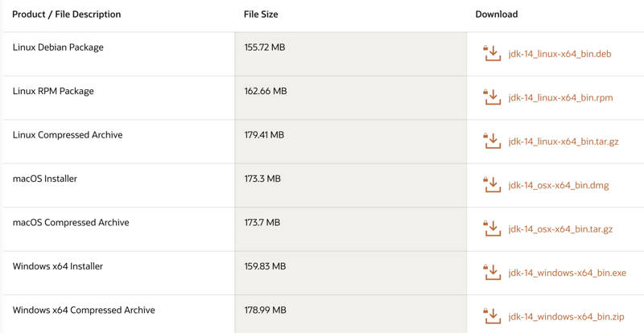
Task: Download jdk-14_linux-x64_bin.rpm file link
Action: 560,98
